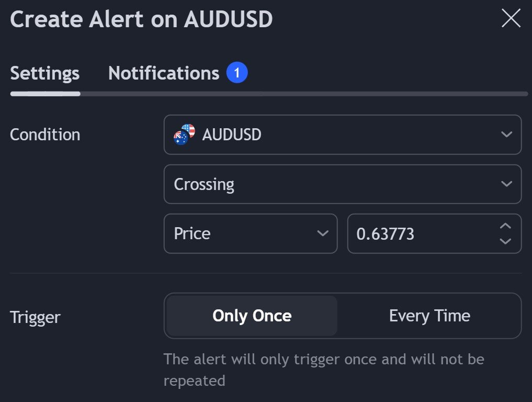Click the Condition section label
532x402 pixels.
pyautogui.click(x=44, y=135)
